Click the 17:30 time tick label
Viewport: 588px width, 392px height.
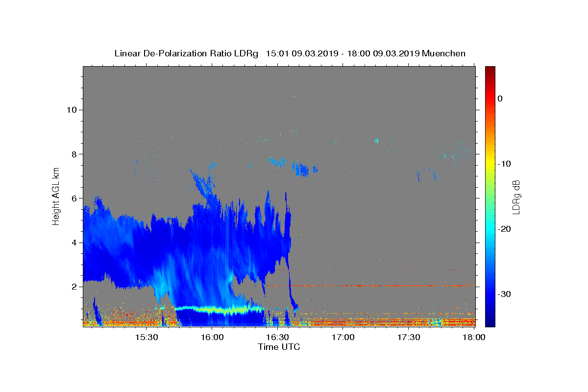coord(409,338)
